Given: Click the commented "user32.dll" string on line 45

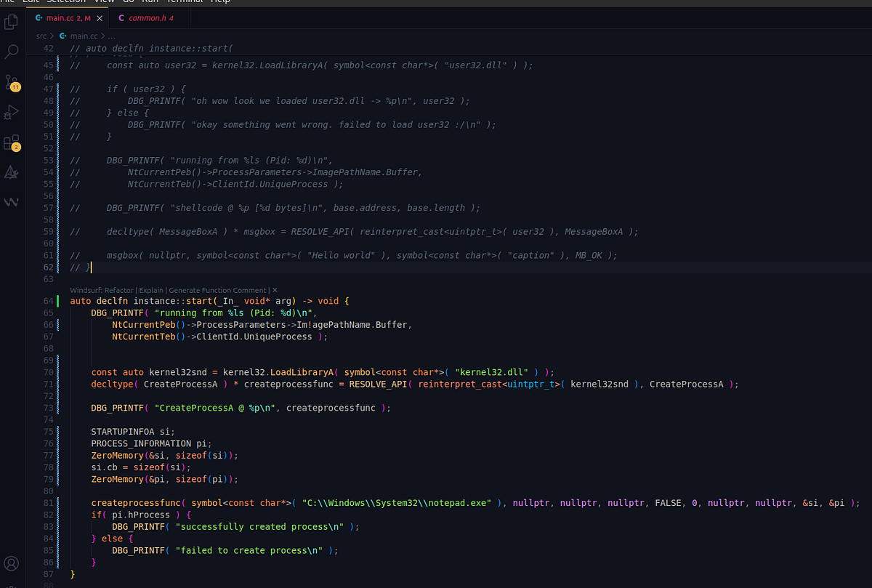Looking at the screenshot, I should tap(476, 65).
